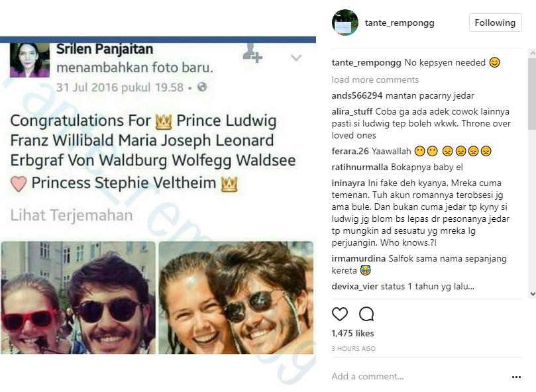This screenshot has height=392, width=536.
Task: Expand with load more comments
Action: 375,79
